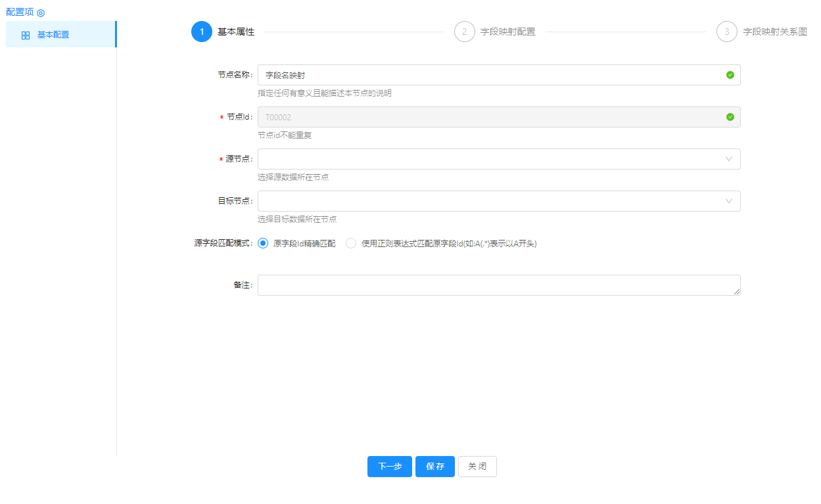Click step 1 circle for 基本属性
This screenshot has height=504, width=821.
pos(202,32)
